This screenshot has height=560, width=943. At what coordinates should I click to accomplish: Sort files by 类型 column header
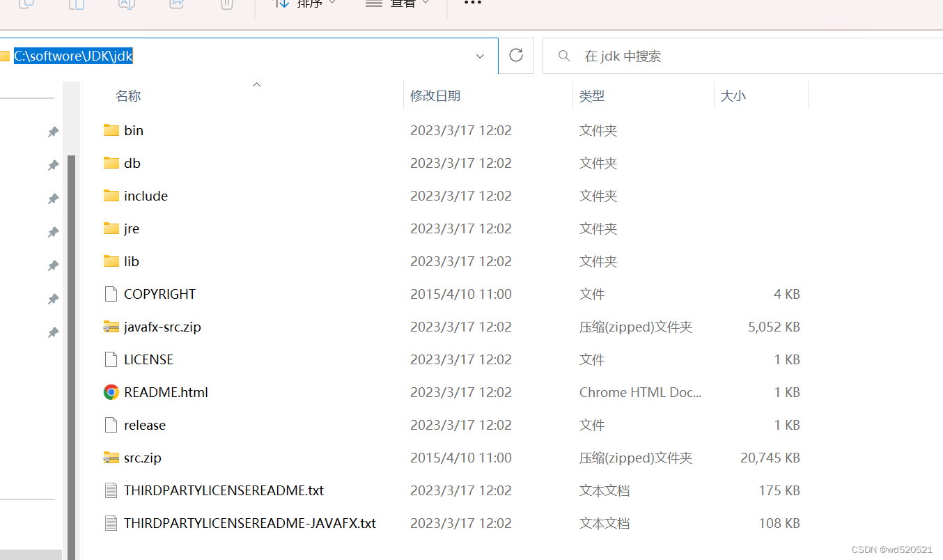coord(592,96)
